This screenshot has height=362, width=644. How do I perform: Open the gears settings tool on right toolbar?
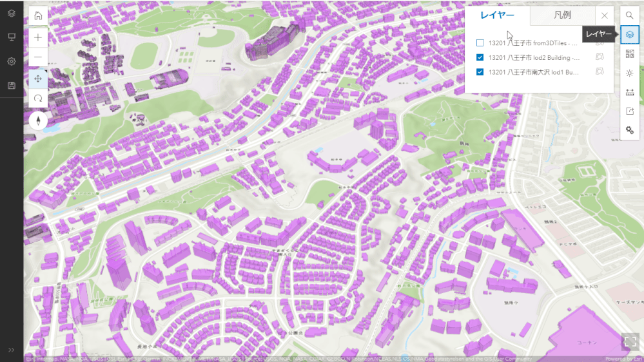coord(630,130)
